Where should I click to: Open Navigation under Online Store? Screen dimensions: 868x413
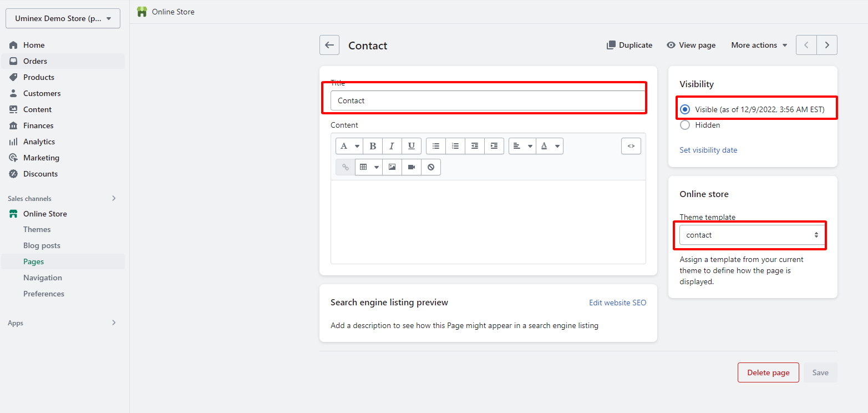tap(43, 278)
